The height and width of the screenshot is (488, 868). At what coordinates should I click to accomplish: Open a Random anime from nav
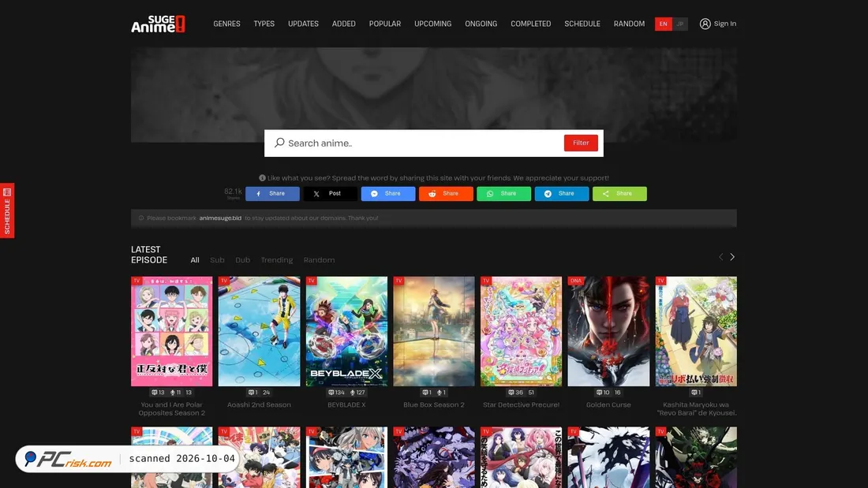point(629,24)
